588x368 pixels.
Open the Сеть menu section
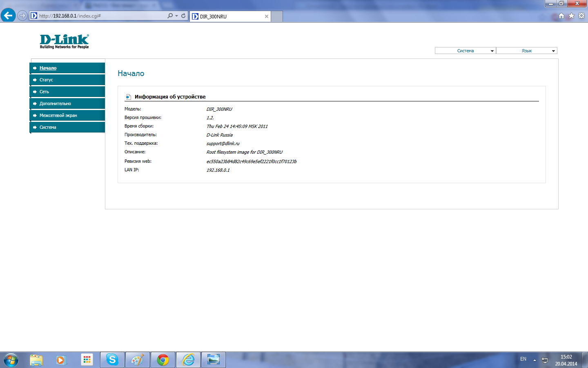[x=44, y=92]
